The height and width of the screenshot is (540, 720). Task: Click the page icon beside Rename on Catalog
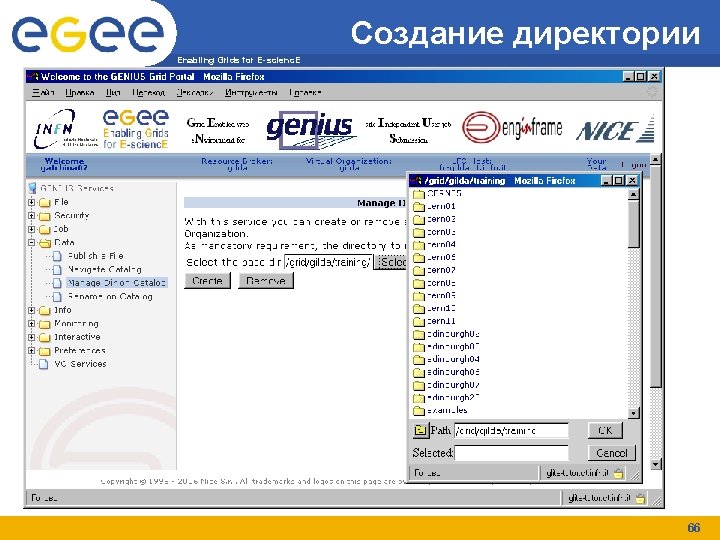[57, 297]
